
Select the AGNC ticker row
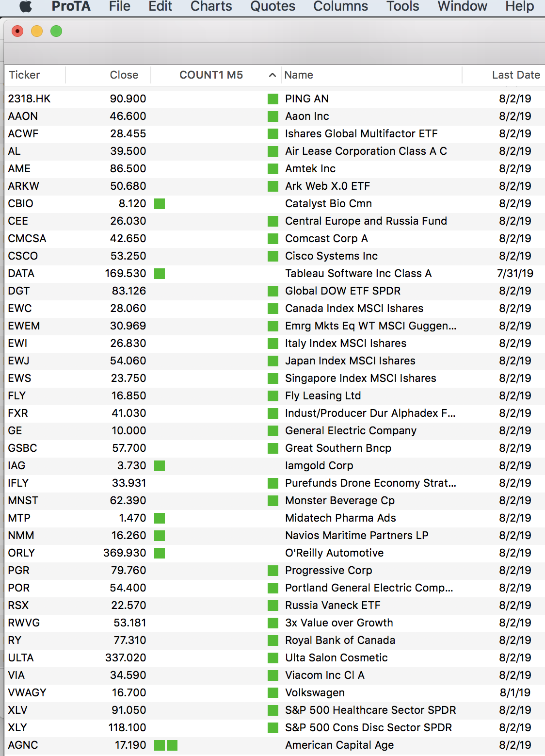click(x=23, y=745)
